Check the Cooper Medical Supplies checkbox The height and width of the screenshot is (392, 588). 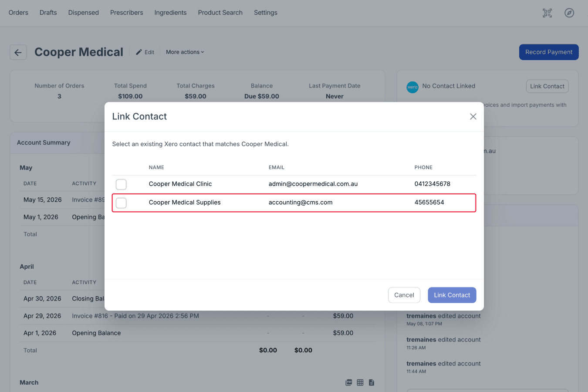121,203
